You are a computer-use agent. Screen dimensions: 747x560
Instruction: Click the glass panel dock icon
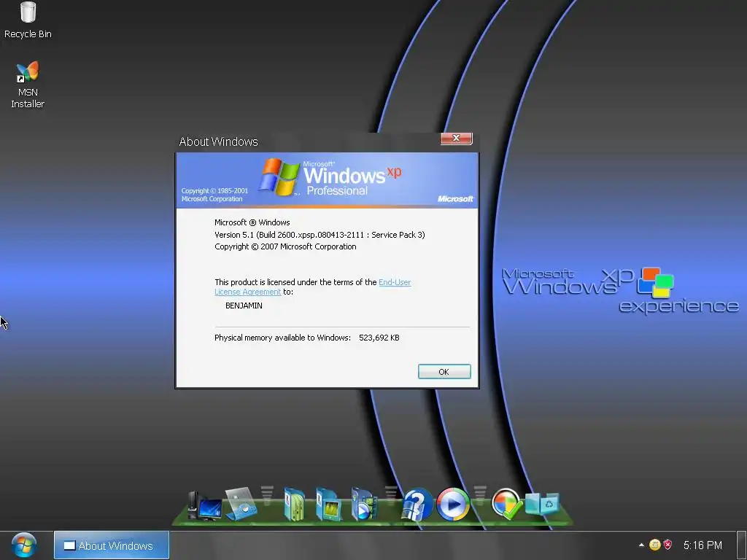tap(241, 503)
